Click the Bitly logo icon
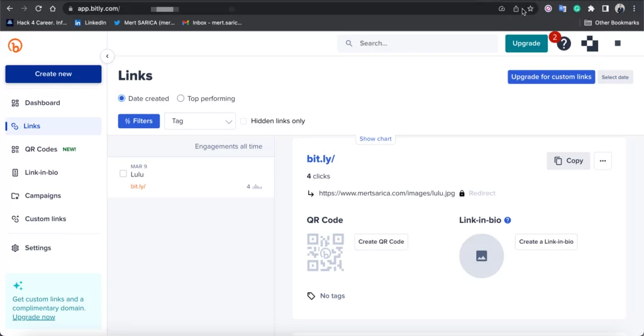 [x=15, y=46]
